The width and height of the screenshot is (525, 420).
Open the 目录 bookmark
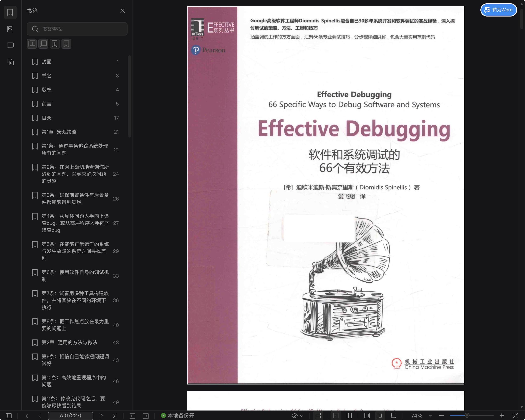[x=76, y=118]
